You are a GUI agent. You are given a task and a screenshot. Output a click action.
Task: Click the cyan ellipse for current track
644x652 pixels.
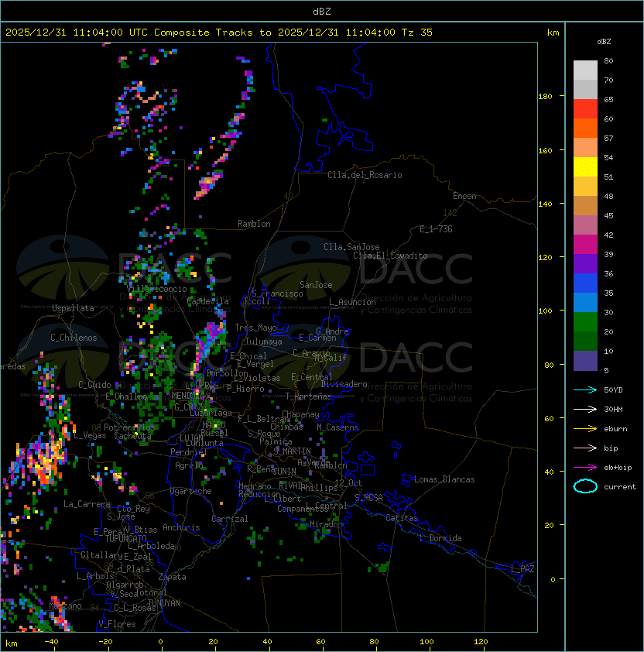pyautogui.click(x=585, y=486)
